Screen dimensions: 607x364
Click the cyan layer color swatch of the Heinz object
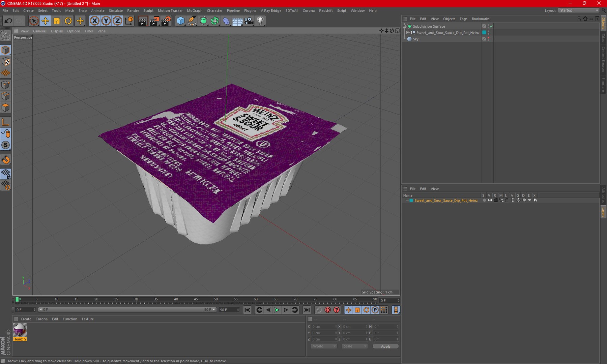tap(484, 33)
